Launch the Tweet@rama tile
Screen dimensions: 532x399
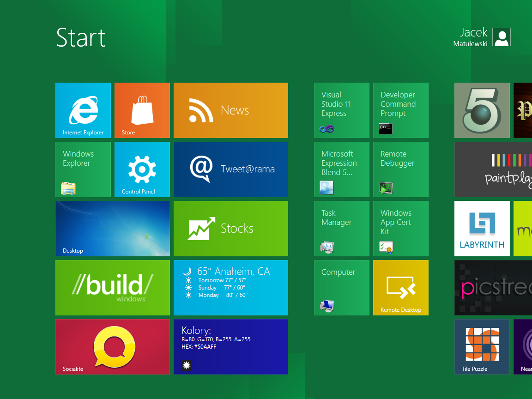[x=231, y=169]
